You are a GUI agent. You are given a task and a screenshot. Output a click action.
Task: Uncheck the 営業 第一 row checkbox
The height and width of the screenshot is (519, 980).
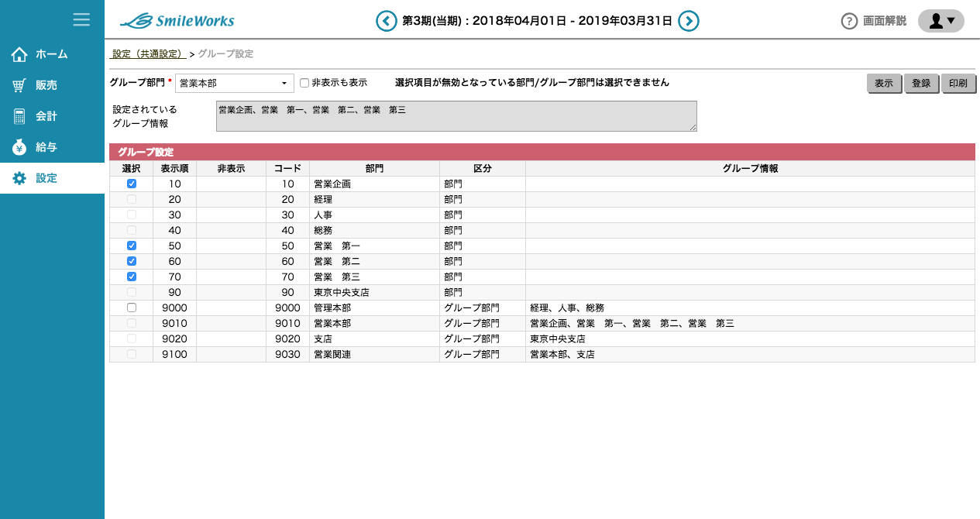click(x=132, y=246)
